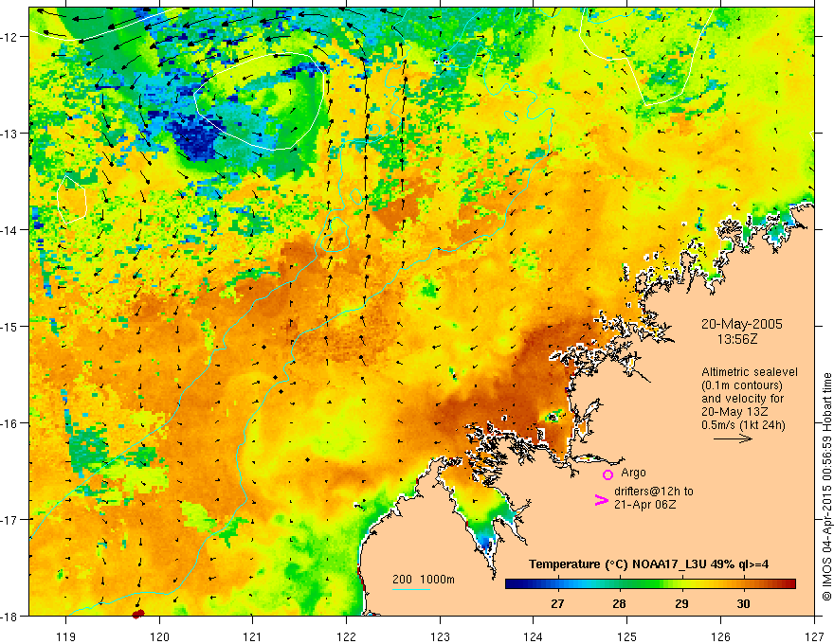Click colorbar tick label 28
The height and width of the screenshot is (644, 834).
tap(619, 603)
